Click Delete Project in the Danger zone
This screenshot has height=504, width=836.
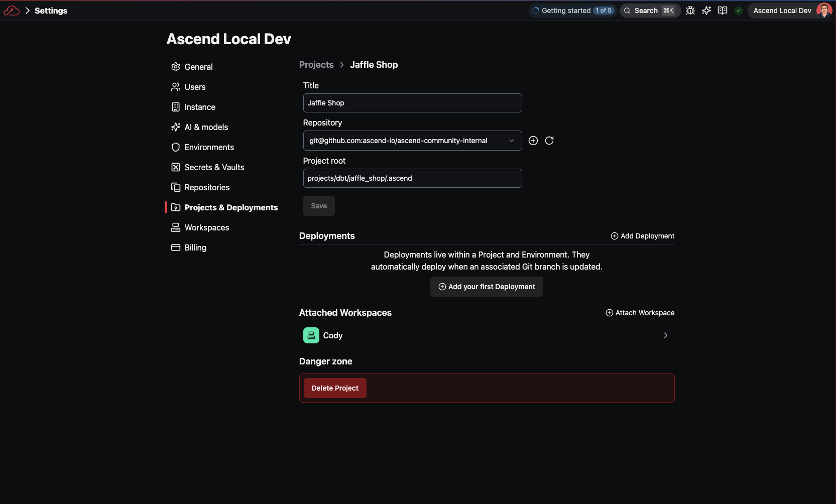coord(334,388)
